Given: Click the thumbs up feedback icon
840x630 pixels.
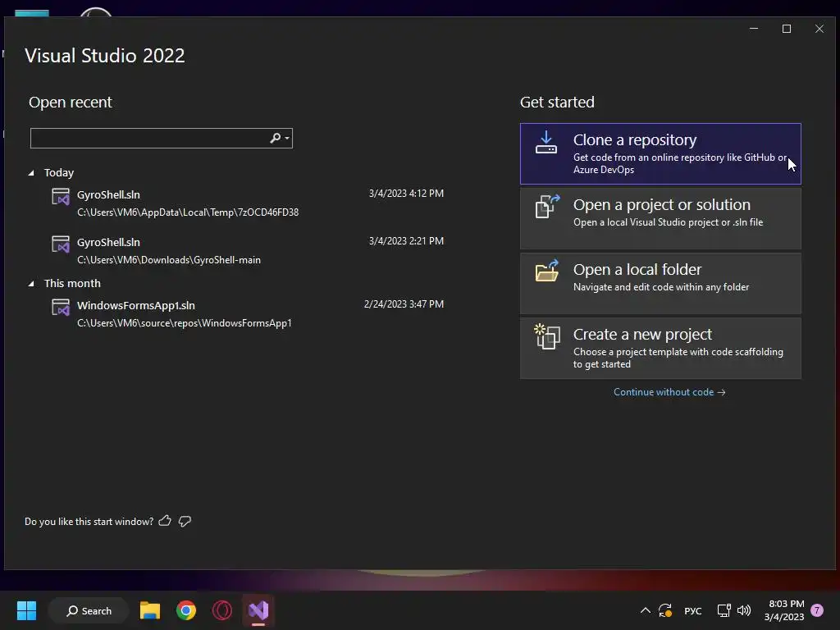Looking at the screenshot, I should [x=165, y=521].
